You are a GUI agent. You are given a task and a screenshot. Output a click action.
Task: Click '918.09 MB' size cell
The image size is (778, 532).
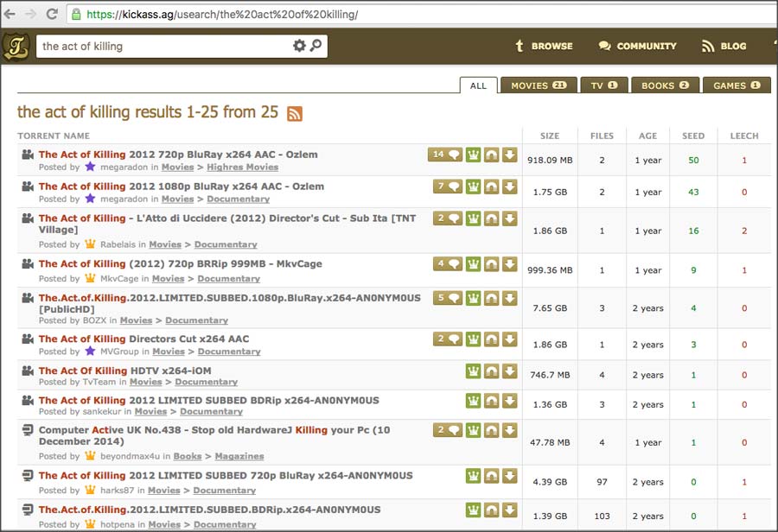pos(550,160)
